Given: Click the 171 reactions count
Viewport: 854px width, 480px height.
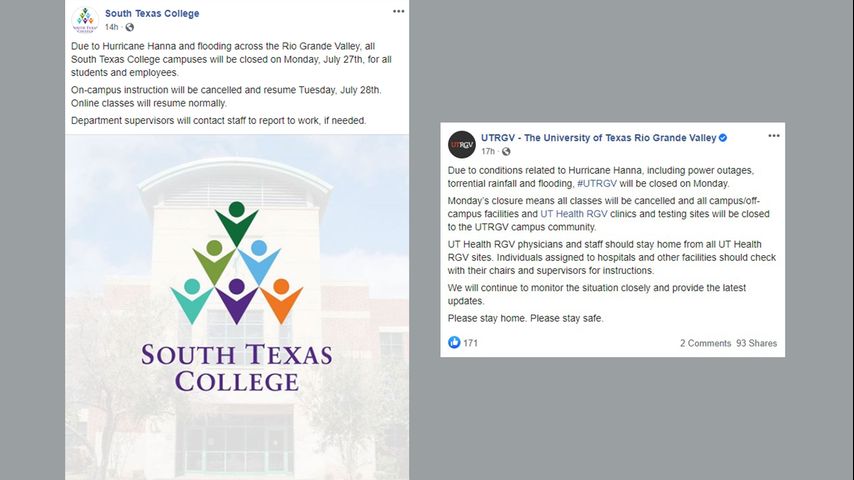Looking at the screenshot, I should [x=470, y=343].
